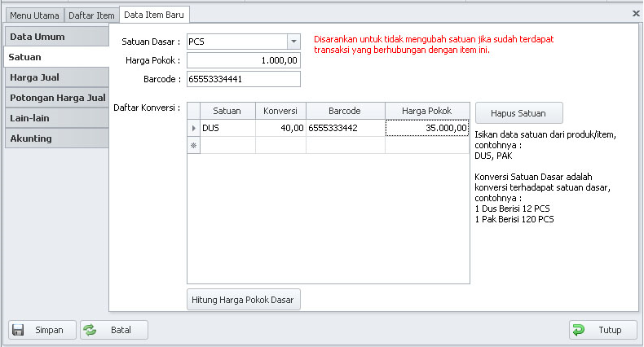Focus the main Barcode text field

point(244,79)
